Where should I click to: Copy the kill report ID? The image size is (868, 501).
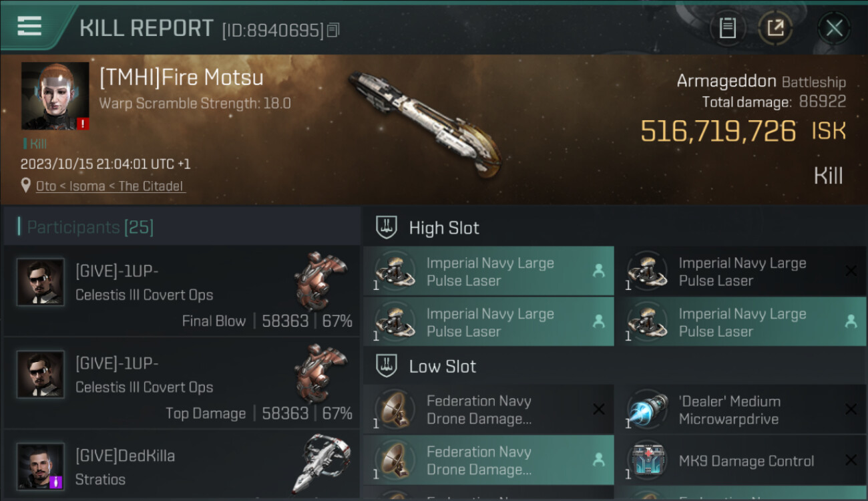tap(334, 30)
